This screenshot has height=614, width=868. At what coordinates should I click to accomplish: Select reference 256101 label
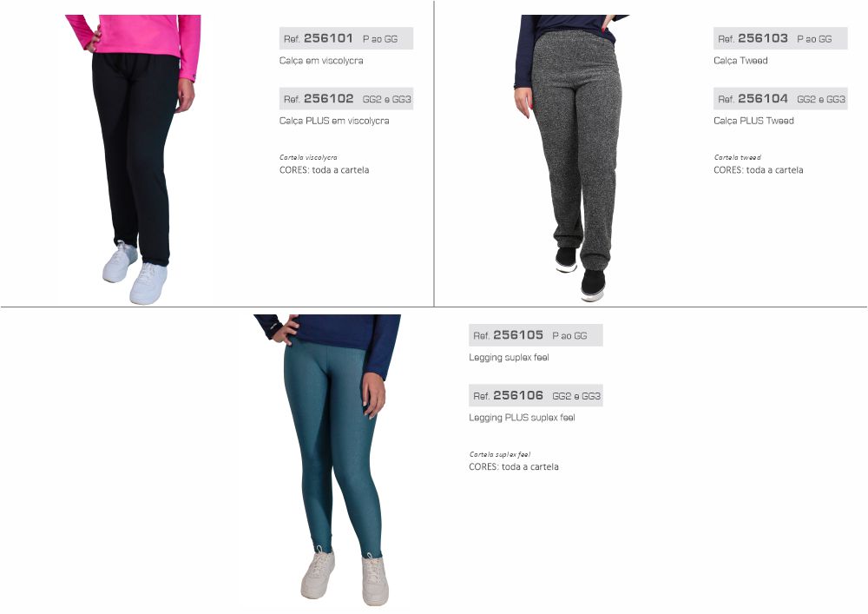346,38
